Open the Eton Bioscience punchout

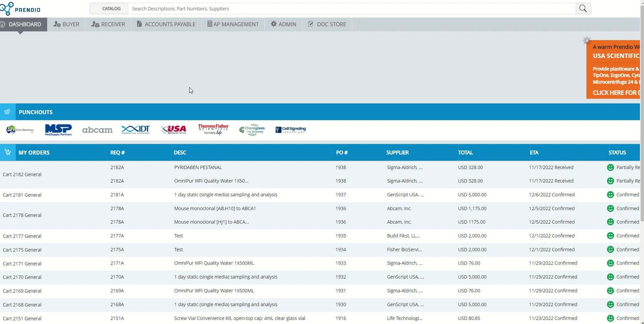[20, 130]
